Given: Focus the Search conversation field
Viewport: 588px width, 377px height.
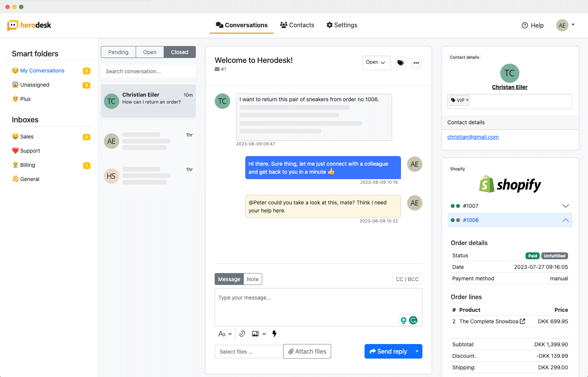Looking at the screenshot, I should coord(148,71).
